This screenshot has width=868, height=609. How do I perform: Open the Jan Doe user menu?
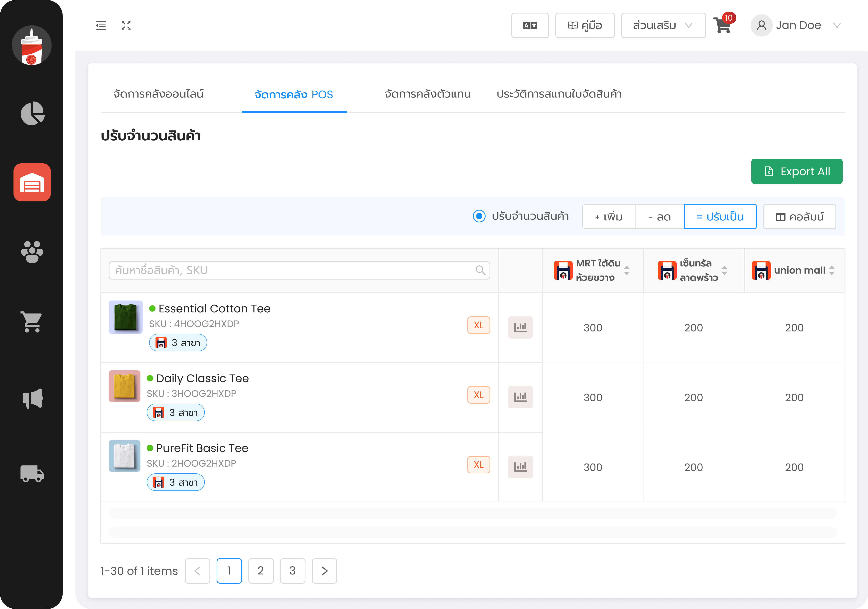tap(798, 25)
